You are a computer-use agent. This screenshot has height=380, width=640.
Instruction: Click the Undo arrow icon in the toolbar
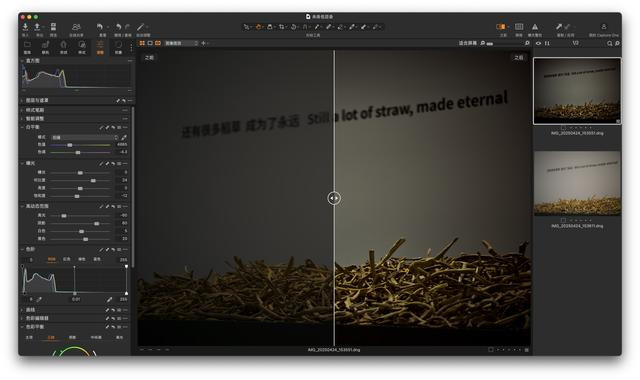click(x=118, y=27)
